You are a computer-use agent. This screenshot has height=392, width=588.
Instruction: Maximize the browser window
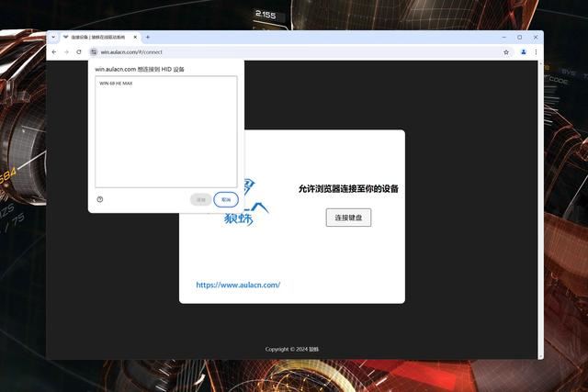pyautogui.click(x=520, y=37)
